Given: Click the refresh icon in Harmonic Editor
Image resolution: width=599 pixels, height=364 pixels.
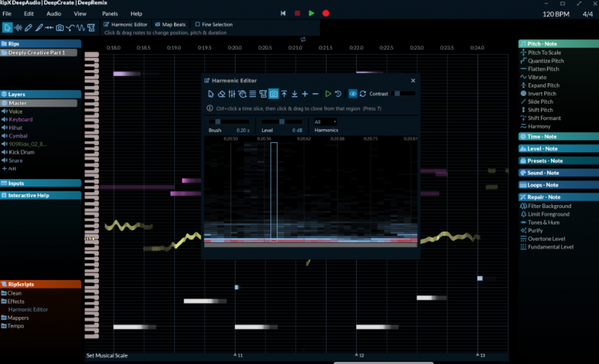Looking at the screenshot, I should [x=363, y=94].
